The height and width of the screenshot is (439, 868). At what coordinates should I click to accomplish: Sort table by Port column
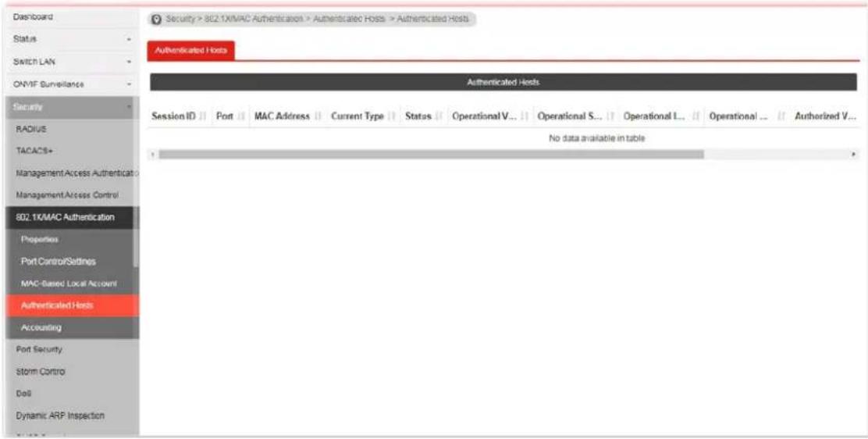point(229,117)
